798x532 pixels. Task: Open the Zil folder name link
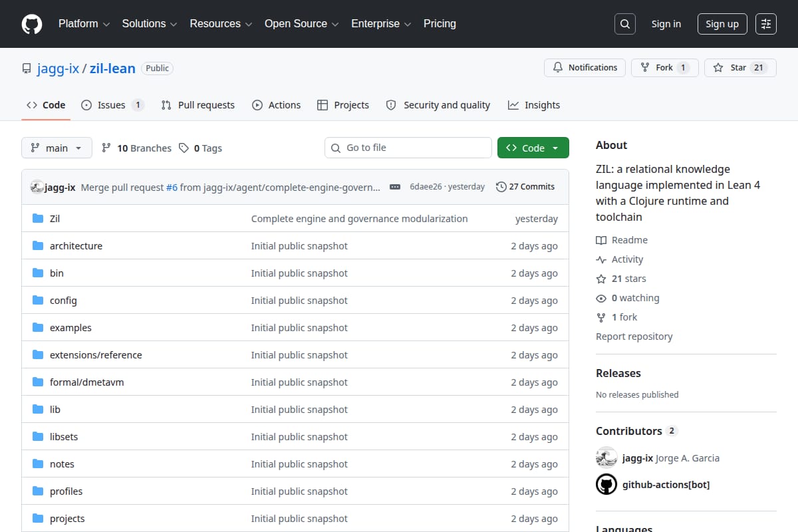55,219
